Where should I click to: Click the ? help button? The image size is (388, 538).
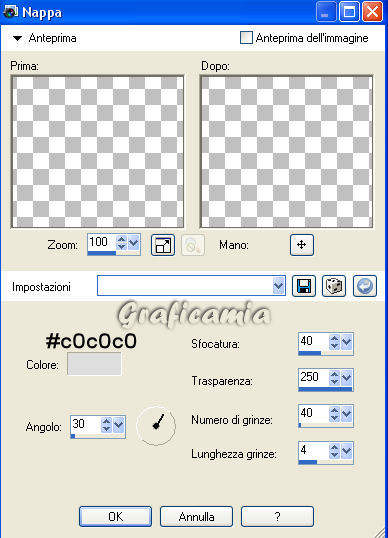coord(278,516)
